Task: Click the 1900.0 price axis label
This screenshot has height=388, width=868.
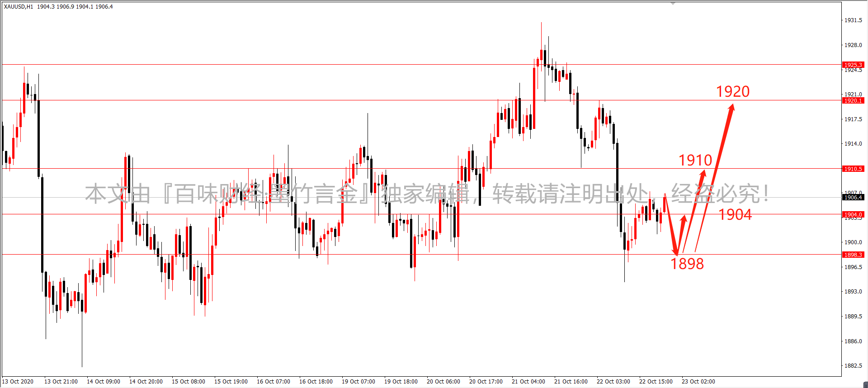Action: tap(853, 242)
